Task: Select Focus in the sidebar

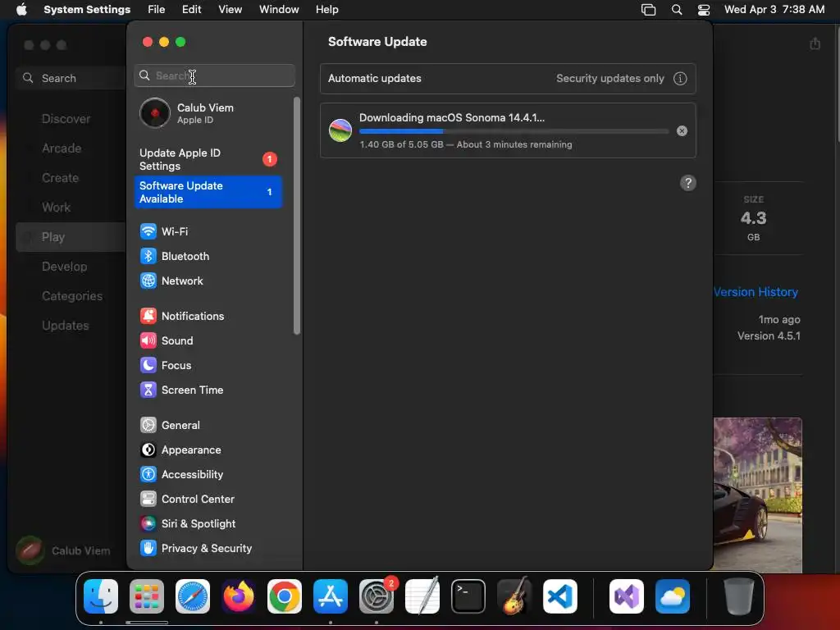Action: 166,365
